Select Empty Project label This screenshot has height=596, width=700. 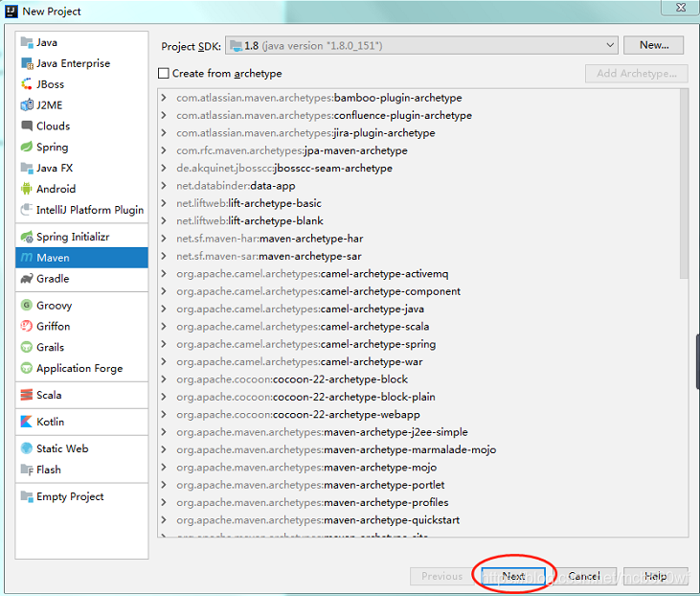[x=70, y=496]
